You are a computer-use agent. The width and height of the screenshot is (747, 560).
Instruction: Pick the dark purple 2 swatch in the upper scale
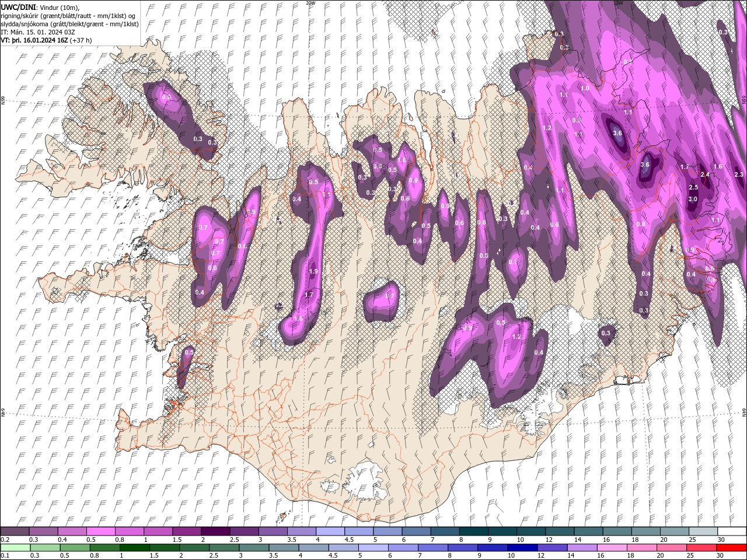(215, 531)
